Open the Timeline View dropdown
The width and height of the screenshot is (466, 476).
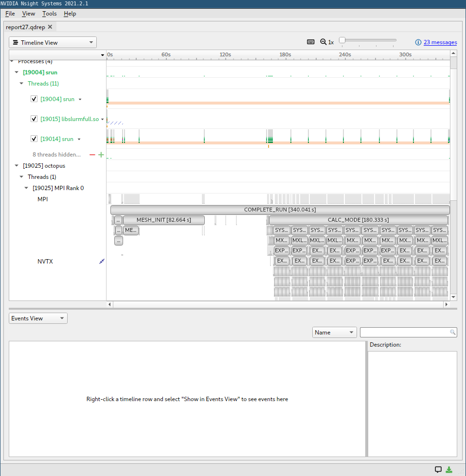53,42
